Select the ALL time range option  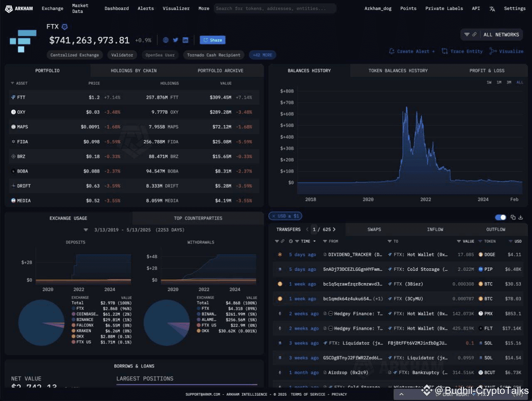coord(520,82)
